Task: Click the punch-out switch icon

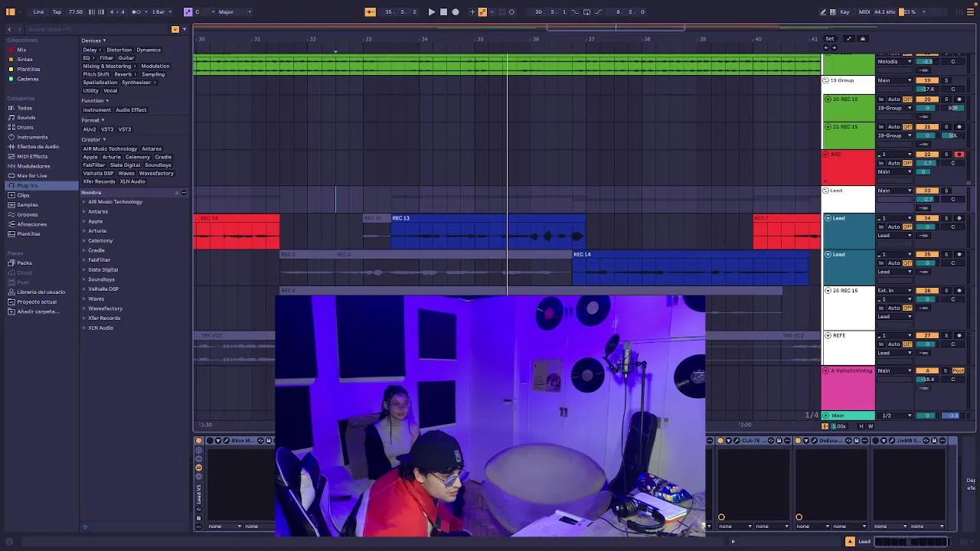Action: (x=599, y=11)
